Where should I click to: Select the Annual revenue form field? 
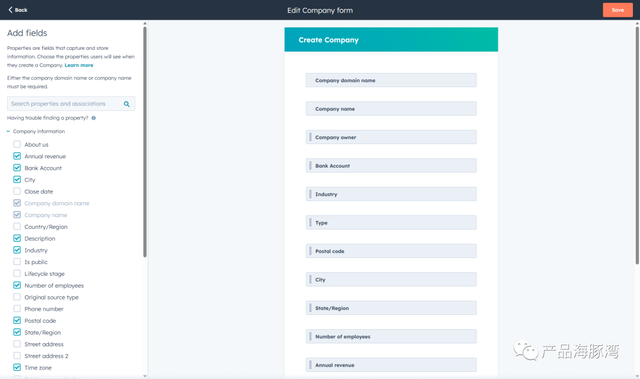(391, 365)
